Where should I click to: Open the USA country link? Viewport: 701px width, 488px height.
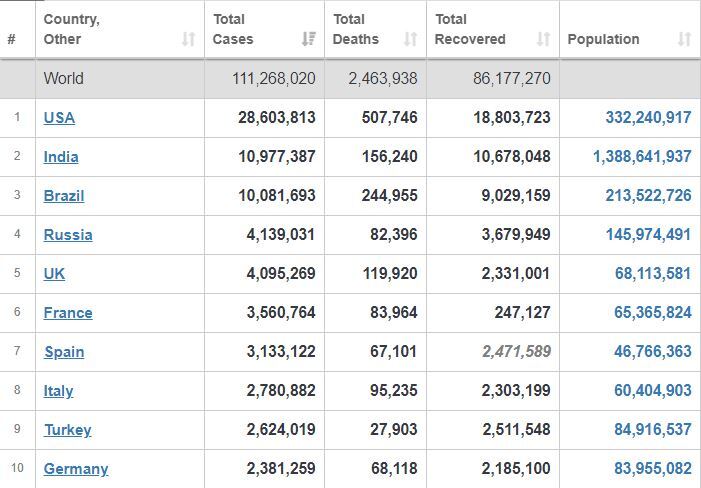point(59,118)
